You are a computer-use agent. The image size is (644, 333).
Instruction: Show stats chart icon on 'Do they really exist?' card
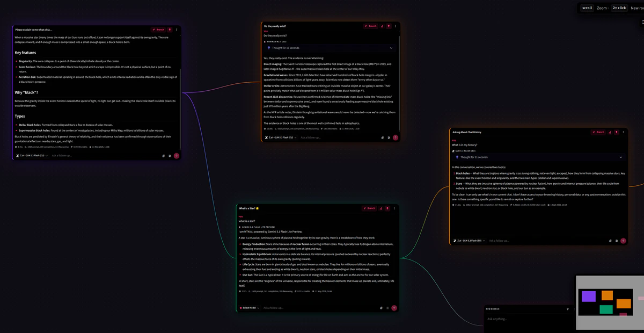coord(382,26)
